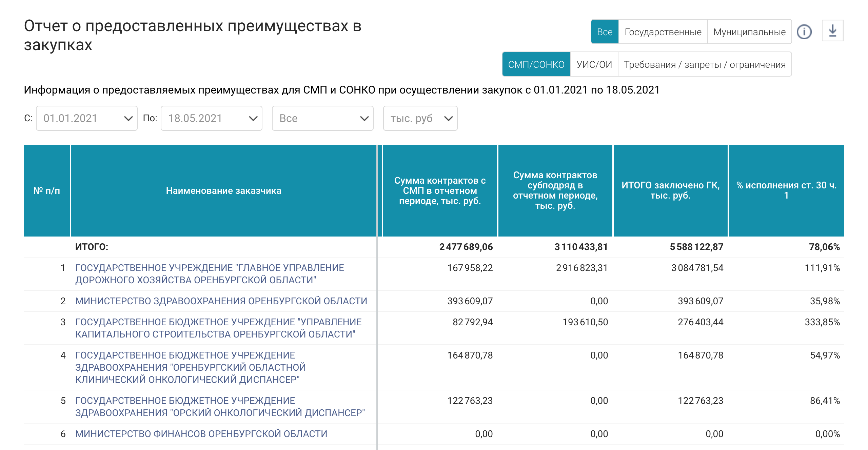Open Требования / запреты / ограничения tab
This screenshot has height=450, width=868.
pyautogui.click(x=705, y=64)
